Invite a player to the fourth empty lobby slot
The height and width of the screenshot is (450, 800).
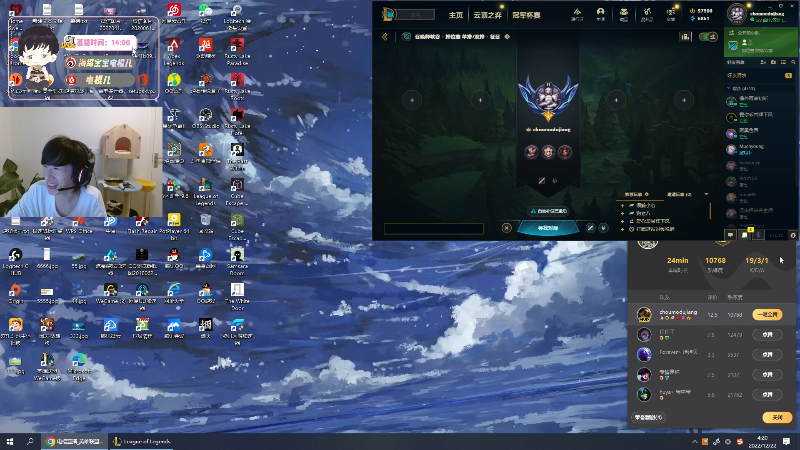point(684,100)
